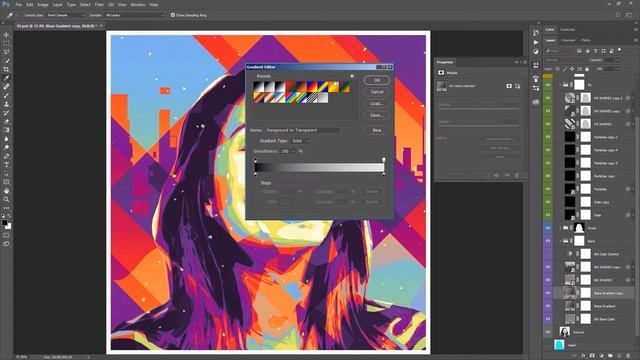Open the Filter menu
640x360 pixels.
[x=99, y=4]
